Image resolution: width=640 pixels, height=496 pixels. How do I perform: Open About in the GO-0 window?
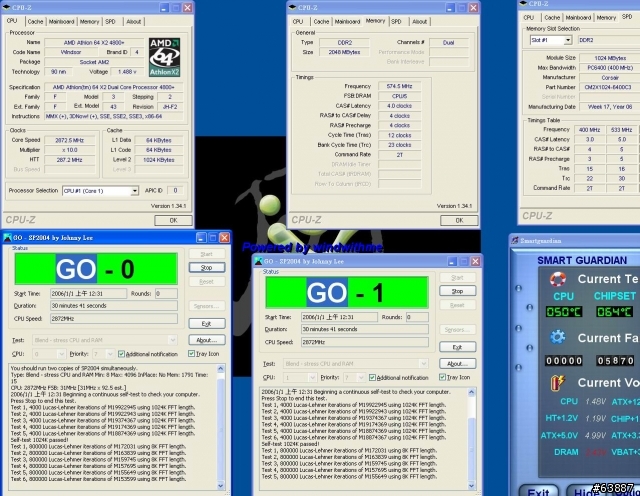pos(207,340)
